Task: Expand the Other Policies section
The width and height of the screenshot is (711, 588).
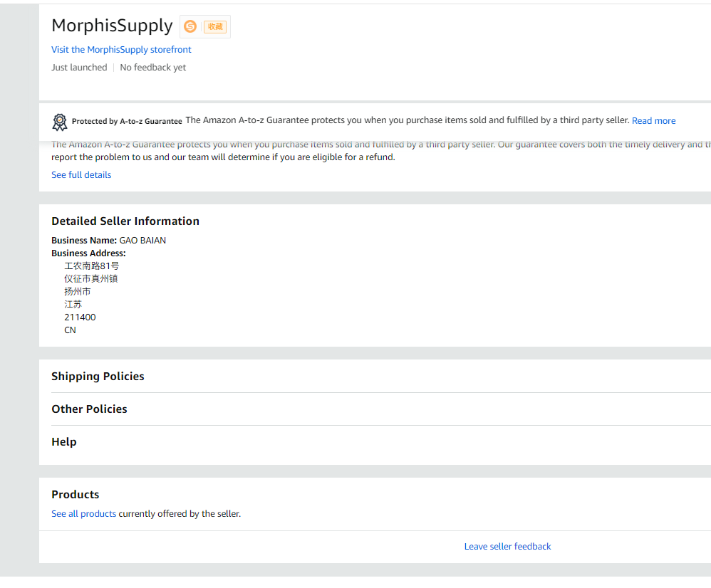Action: click(x=89, y=409)
